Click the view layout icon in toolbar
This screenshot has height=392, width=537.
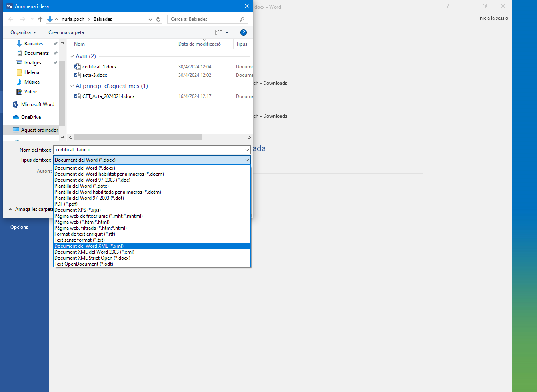pos(218,32)
